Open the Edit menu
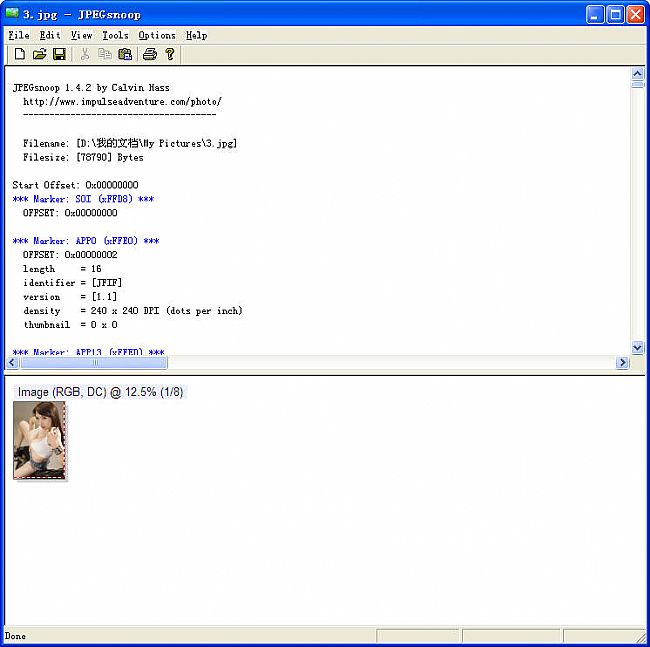Viewport: 650px width, 647px height. pos(50,35)
